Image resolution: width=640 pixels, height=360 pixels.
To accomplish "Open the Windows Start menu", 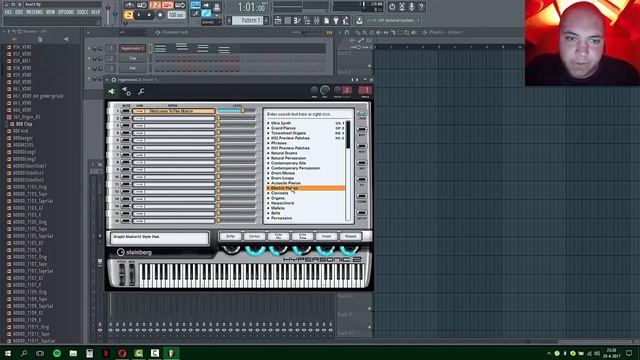I will 8,353.
